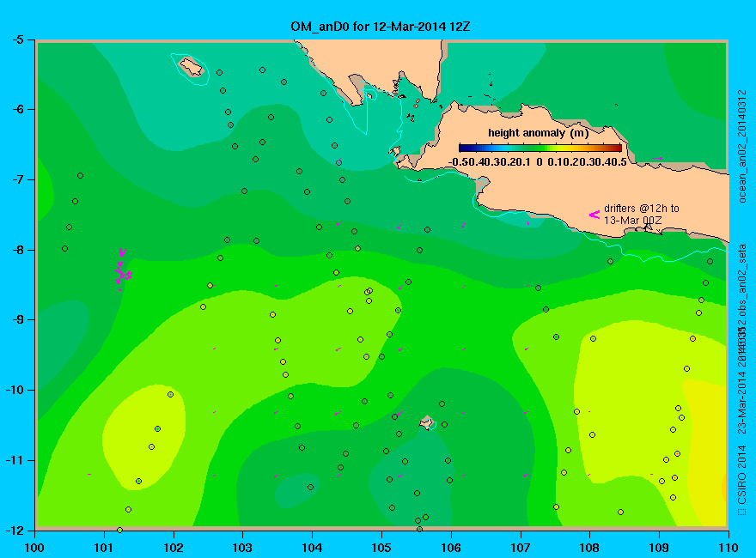Click the x-axis label '105'

[x=381, y=548]
